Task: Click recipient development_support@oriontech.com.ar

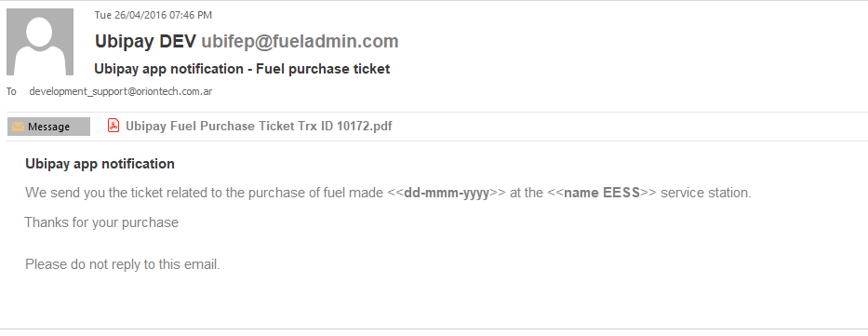Action: point(121,92)
